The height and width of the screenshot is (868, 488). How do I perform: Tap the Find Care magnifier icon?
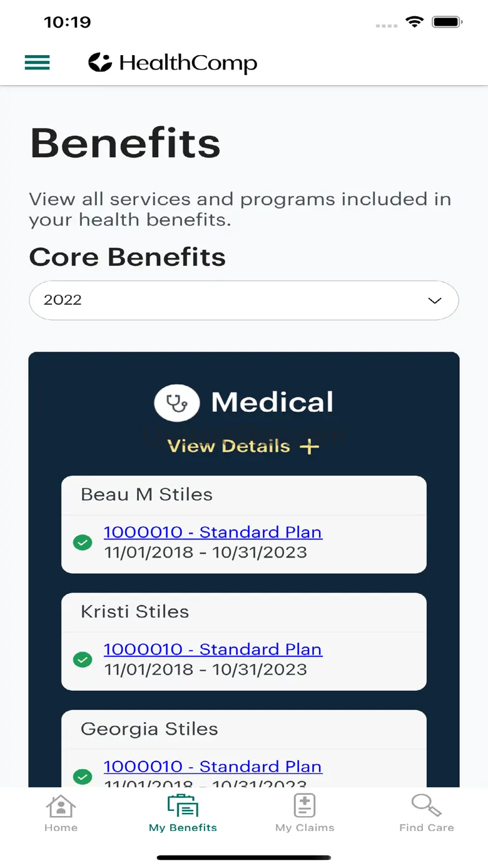pos(426,805)
